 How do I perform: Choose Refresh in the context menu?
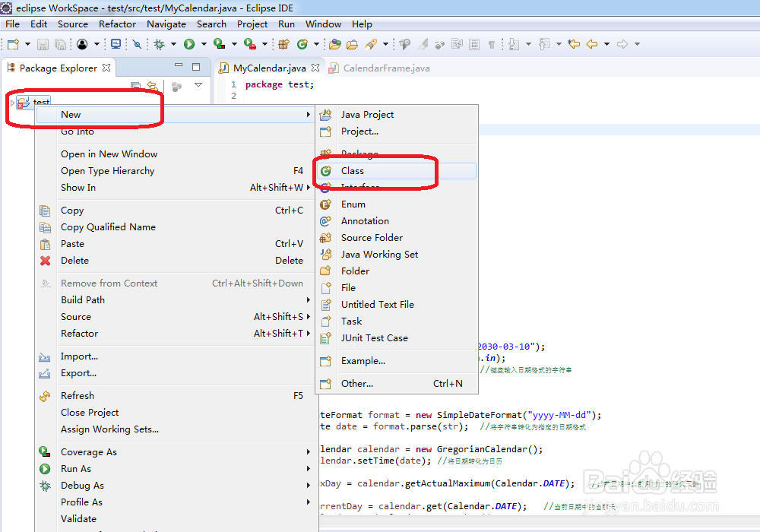(175, 396)
